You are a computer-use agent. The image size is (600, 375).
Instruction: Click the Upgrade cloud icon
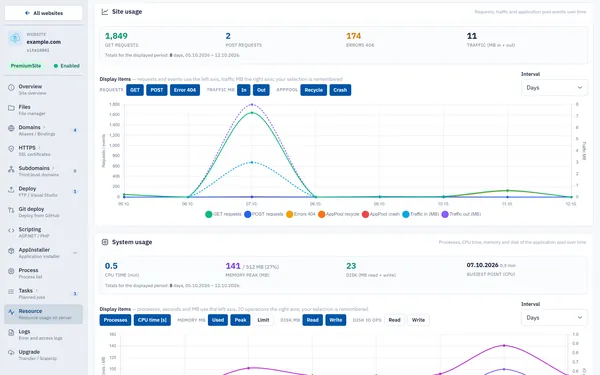(x=11, y=353)
